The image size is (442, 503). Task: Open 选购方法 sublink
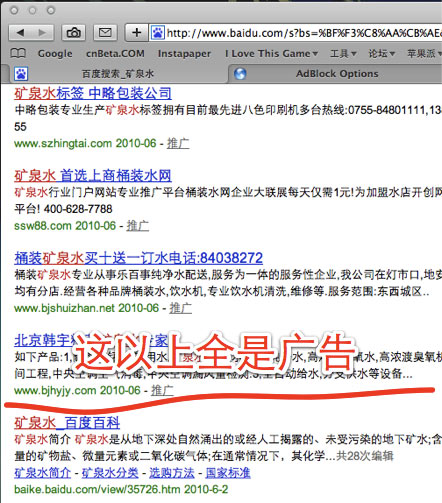point(172,473)
